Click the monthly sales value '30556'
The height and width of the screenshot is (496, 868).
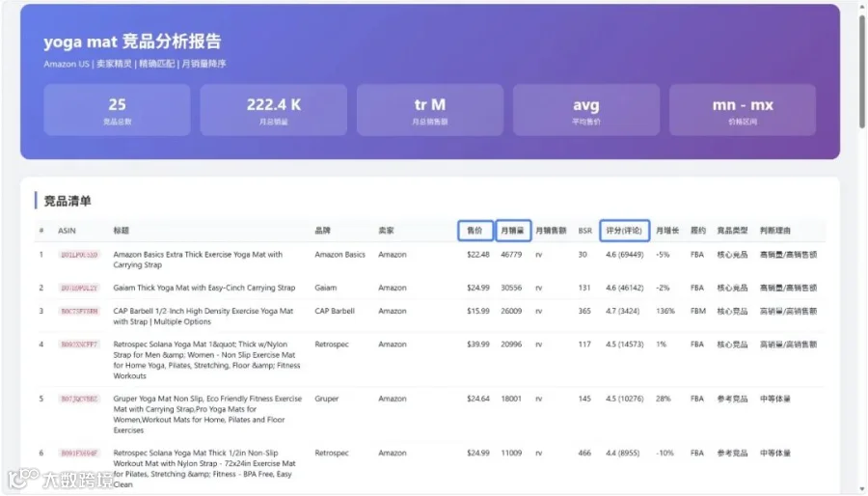[511, 288]
